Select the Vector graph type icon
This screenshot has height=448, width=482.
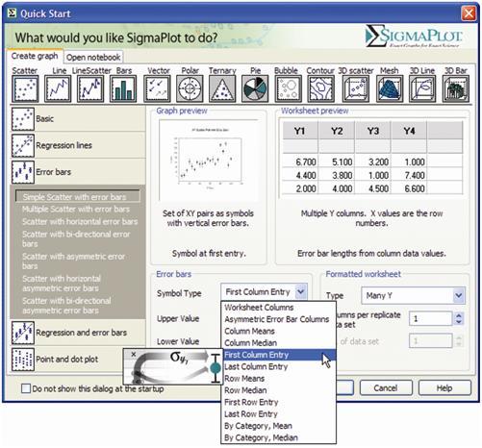click(x=157, y=88)
